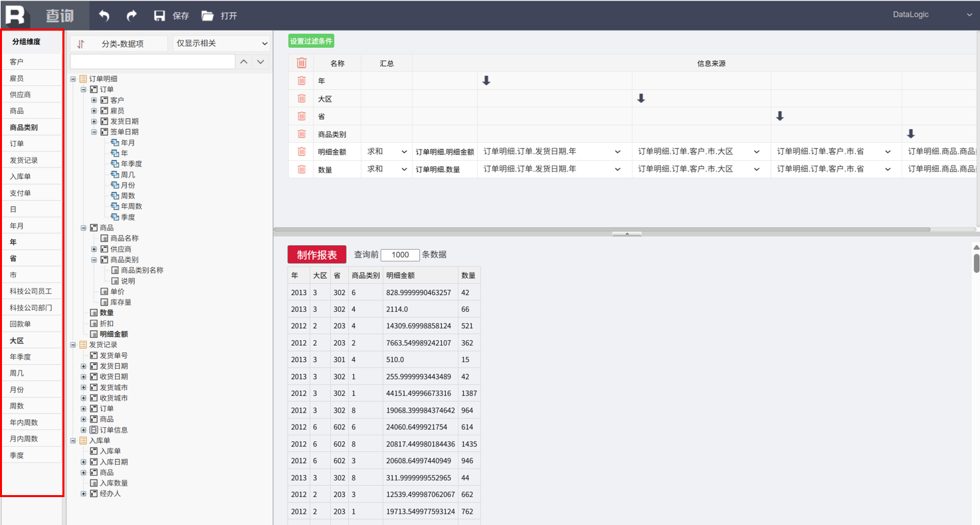Click the sort icon beside 分类-数据项

(81, 44)
